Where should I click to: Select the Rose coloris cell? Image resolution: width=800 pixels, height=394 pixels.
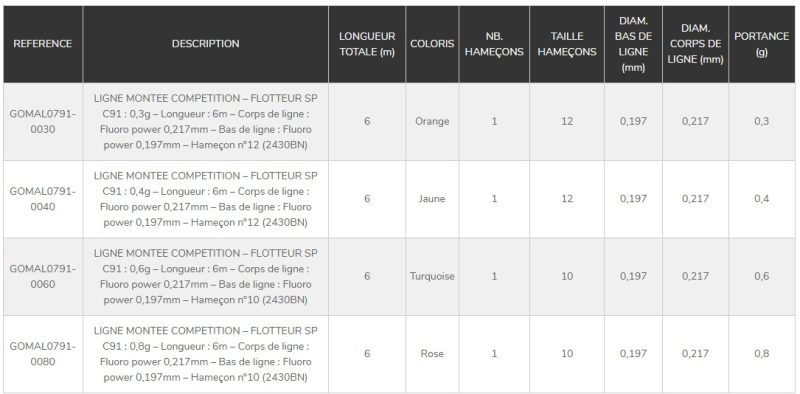coord(432,354)
